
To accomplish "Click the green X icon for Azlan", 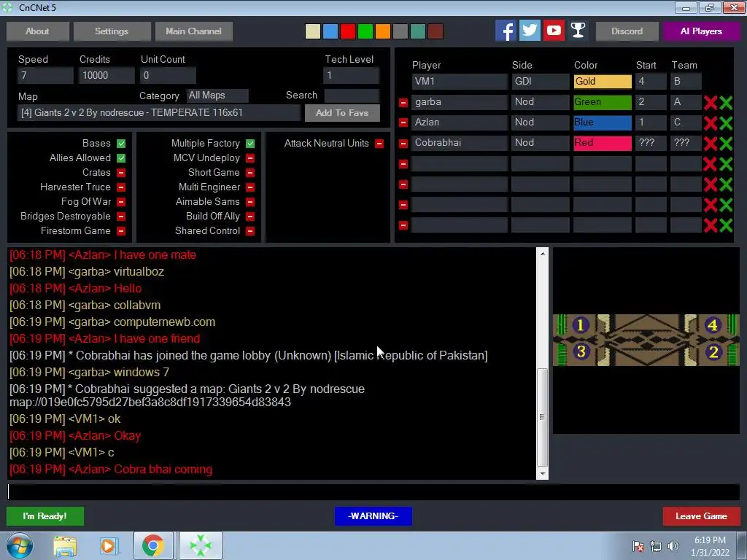I will pos(726,122).
